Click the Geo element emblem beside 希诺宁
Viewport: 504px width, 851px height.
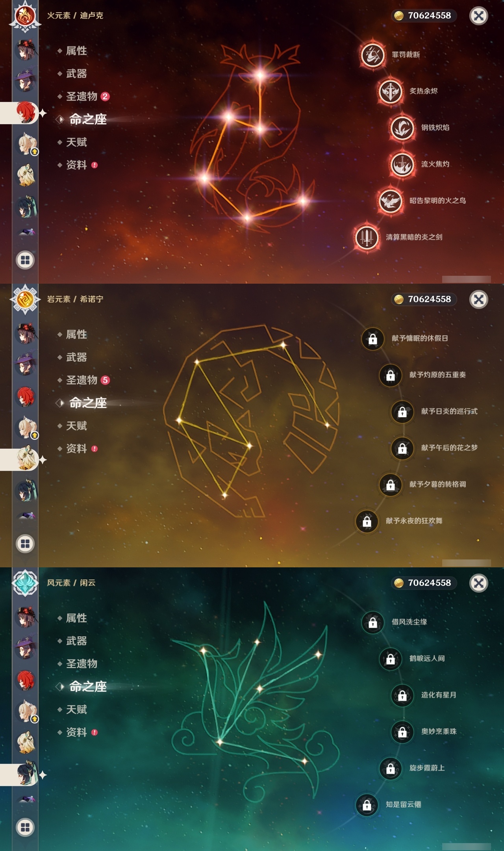coord(25,299)
